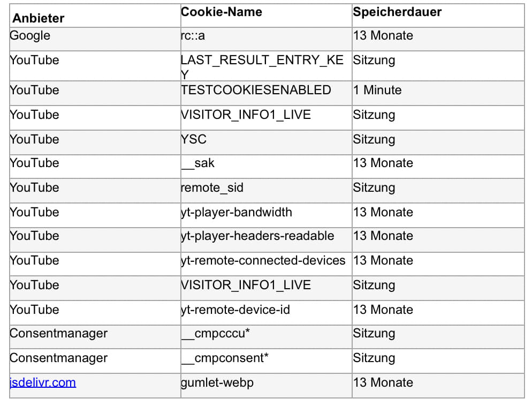
Task: Select the __cmpcccu* cookie cell
Action: [x=216, y=333]
